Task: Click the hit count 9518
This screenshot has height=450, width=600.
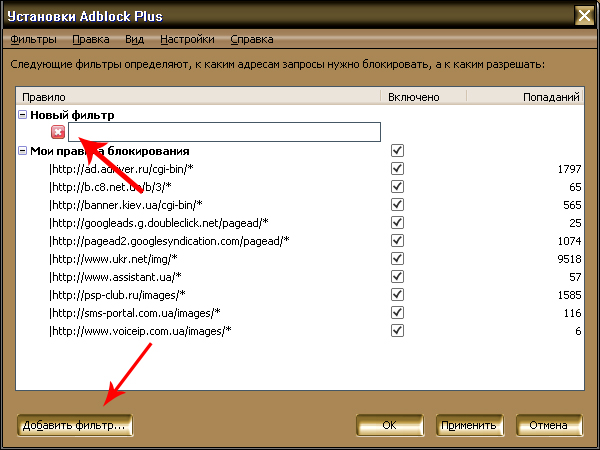Action: 569,259
